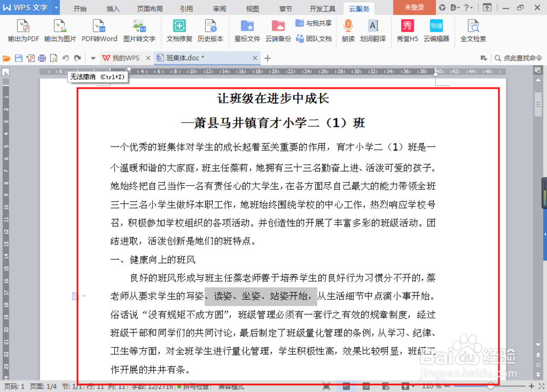Open 团队文档 team documents
547x392 pixels.
(x=313, y=38)
